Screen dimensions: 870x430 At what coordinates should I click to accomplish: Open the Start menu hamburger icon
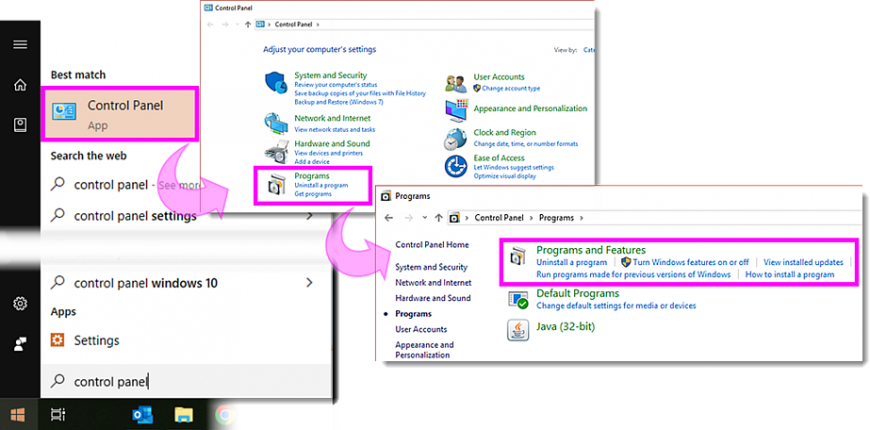(x=20, y=44)
